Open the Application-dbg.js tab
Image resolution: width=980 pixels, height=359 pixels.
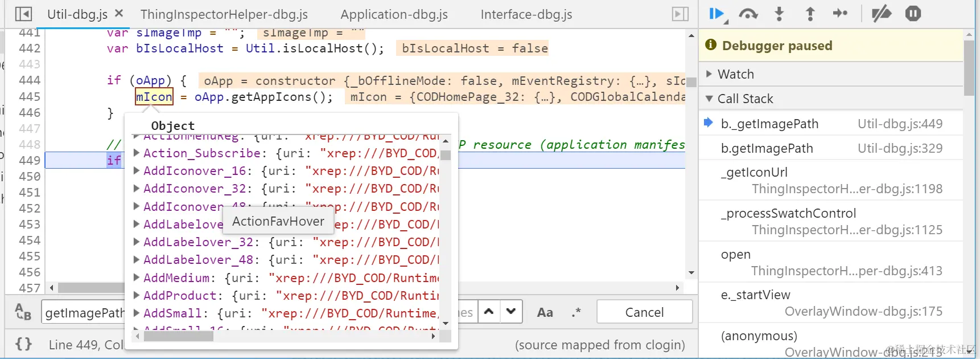394,14
